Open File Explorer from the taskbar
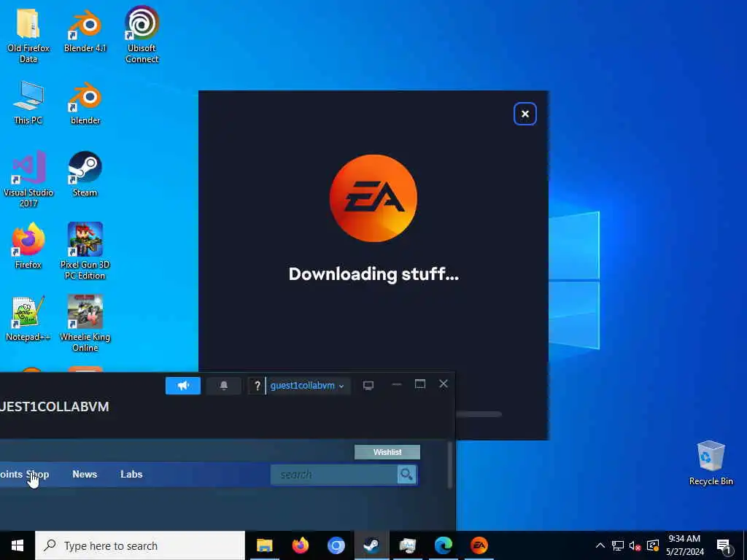Screen dimensions: 747x560 264,545
